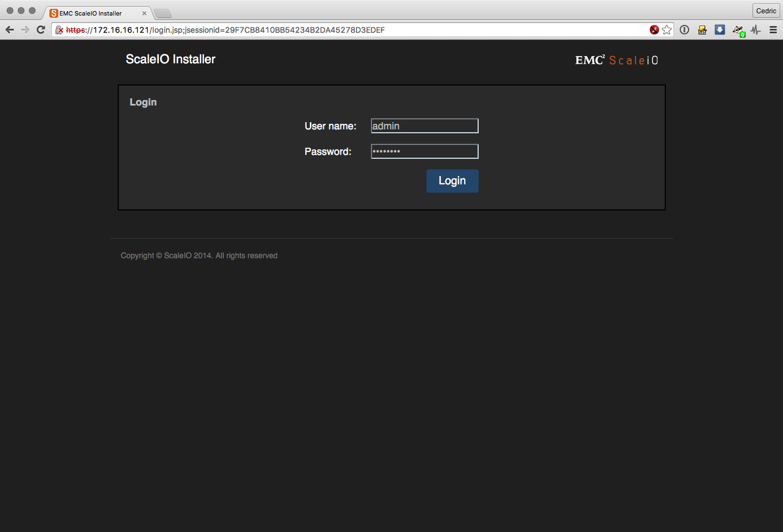Focus the Password field

pos(424,152)
